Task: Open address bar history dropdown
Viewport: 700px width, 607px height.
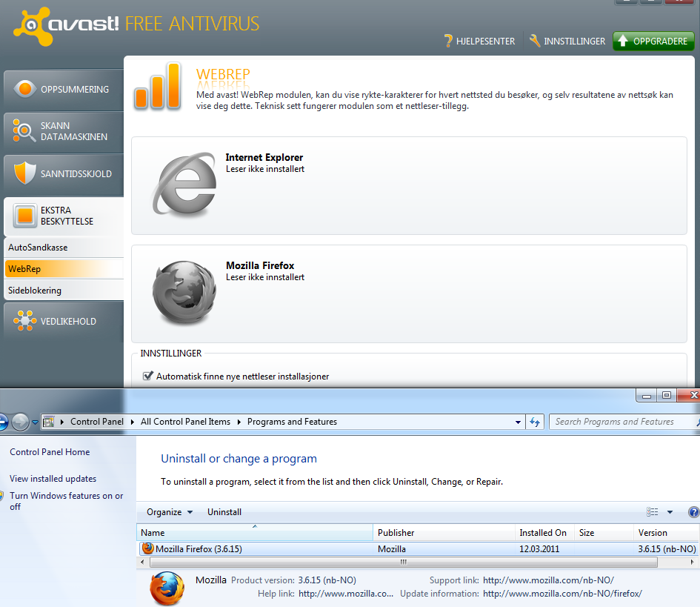Action: 518,422
